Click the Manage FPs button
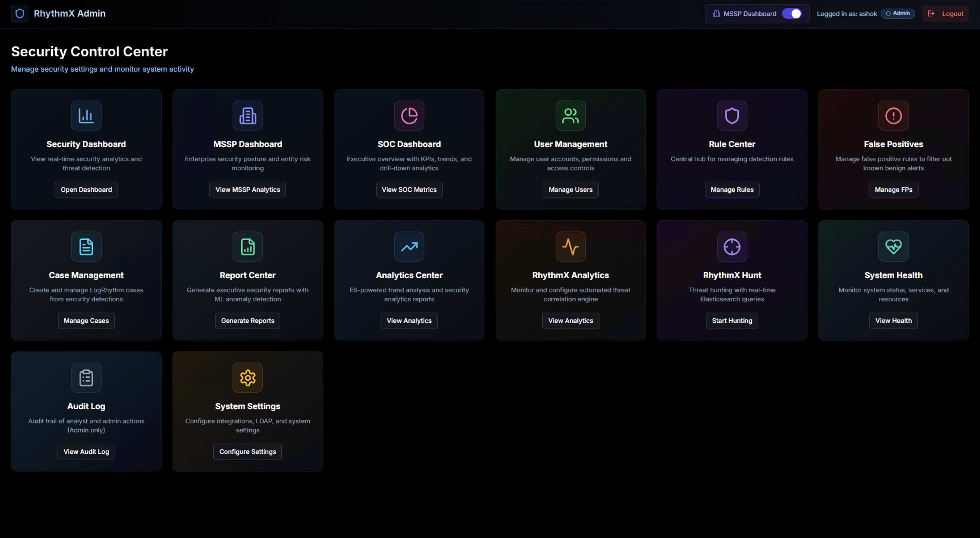Image resolution: width=980 pixels, height=538 pixels. pos(893,190)
